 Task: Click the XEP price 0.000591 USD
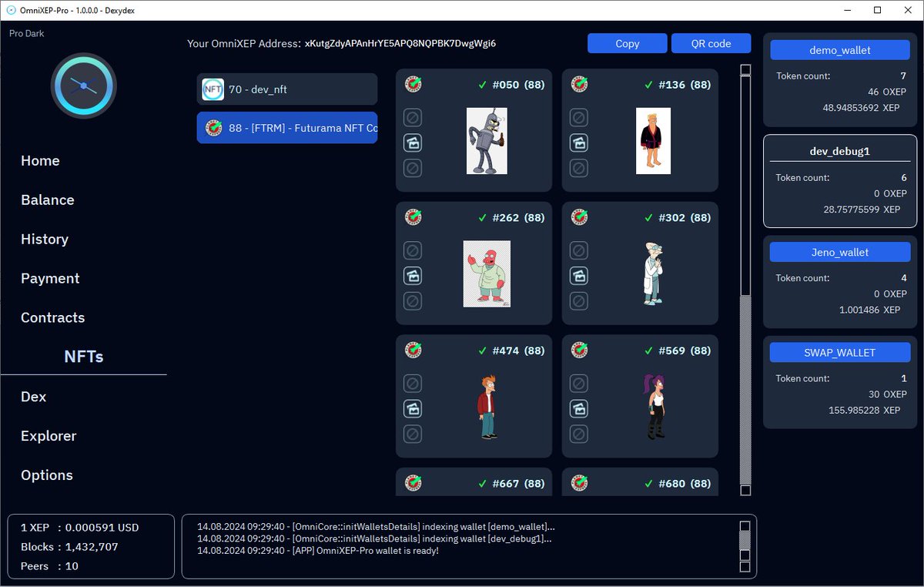tap(102, 528)
